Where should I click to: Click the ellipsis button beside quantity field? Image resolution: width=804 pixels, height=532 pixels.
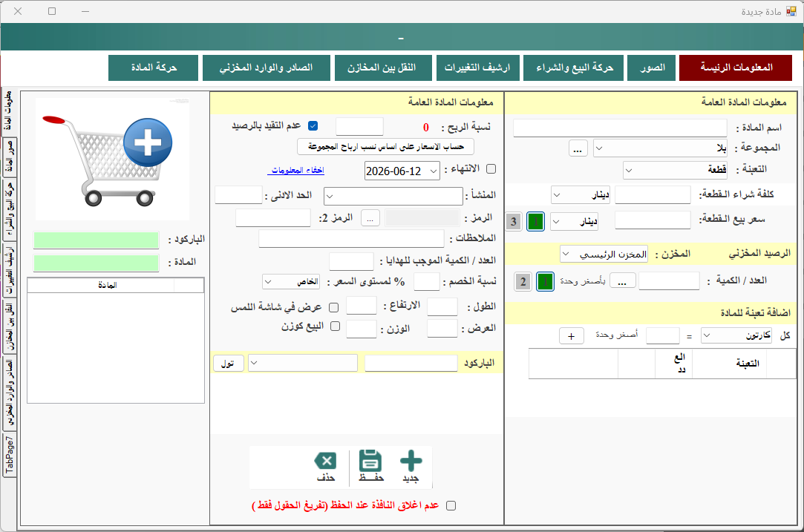622,281
